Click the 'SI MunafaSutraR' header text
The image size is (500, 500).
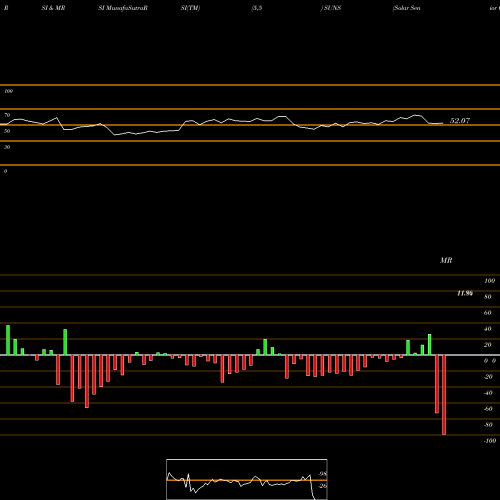point(123,8)
